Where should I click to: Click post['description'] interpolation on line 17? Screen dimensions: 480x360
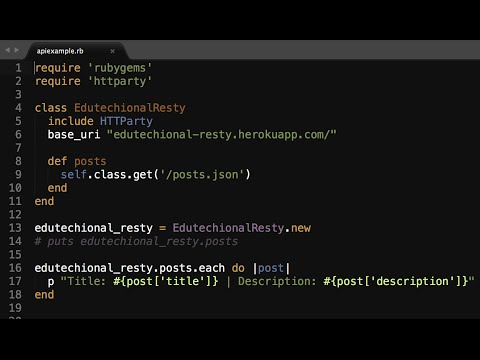click(396, 281)
